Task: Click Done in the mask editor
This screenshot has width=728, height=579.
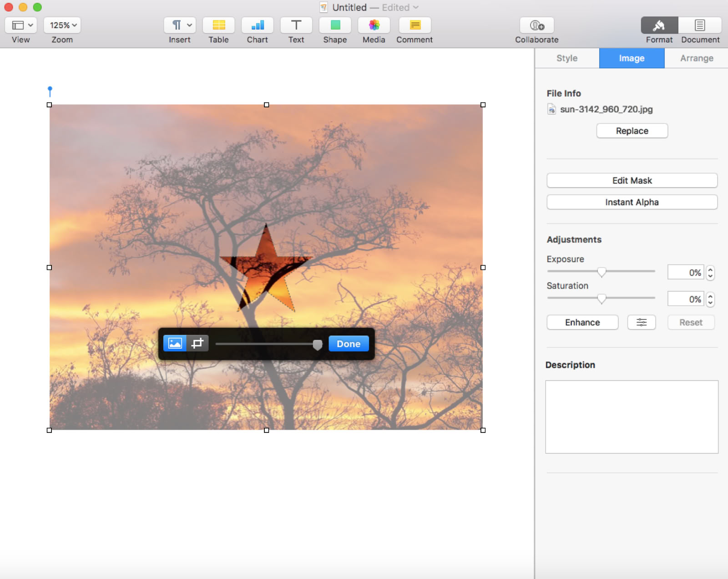Action: (349, 344)
